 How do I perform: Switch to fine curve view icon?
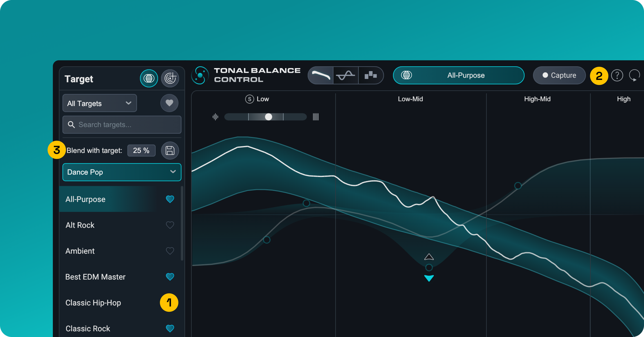pos(345,75)
